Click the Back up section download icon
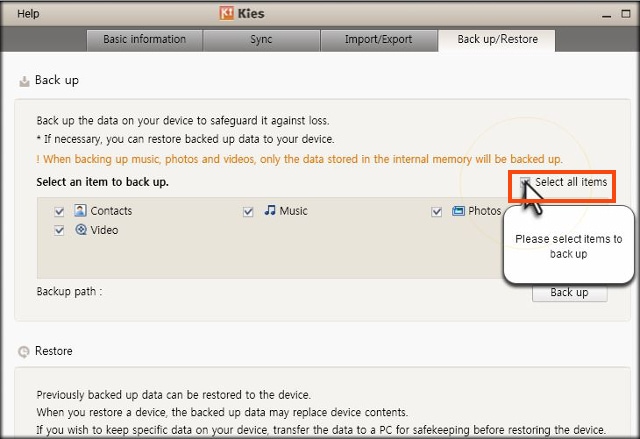This screenshot has height=439, width=640. [x=24, y=81]
